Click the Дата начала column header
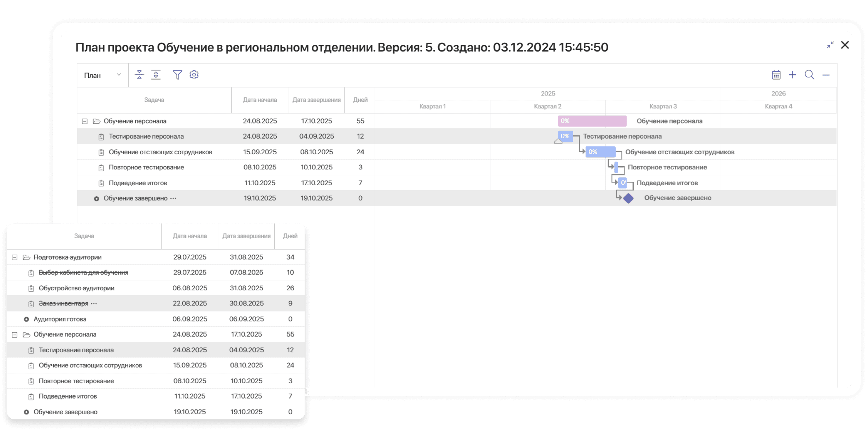 [260, 100]
